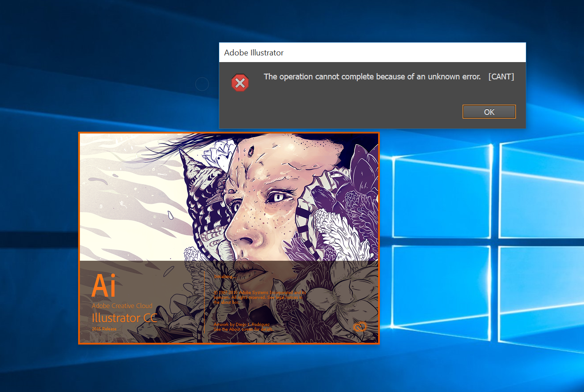Click the unknown error message text

click(x=372, y=77)
